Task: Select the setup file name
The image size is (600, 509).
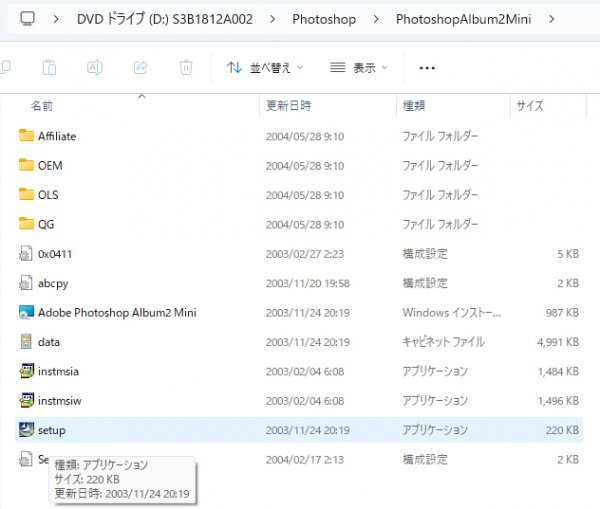Action: pyautogui.click(x=52, y=431)
